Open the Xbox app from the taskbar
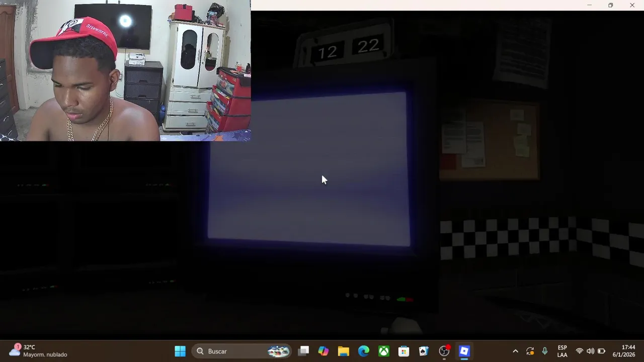 (x=384, y=351)
